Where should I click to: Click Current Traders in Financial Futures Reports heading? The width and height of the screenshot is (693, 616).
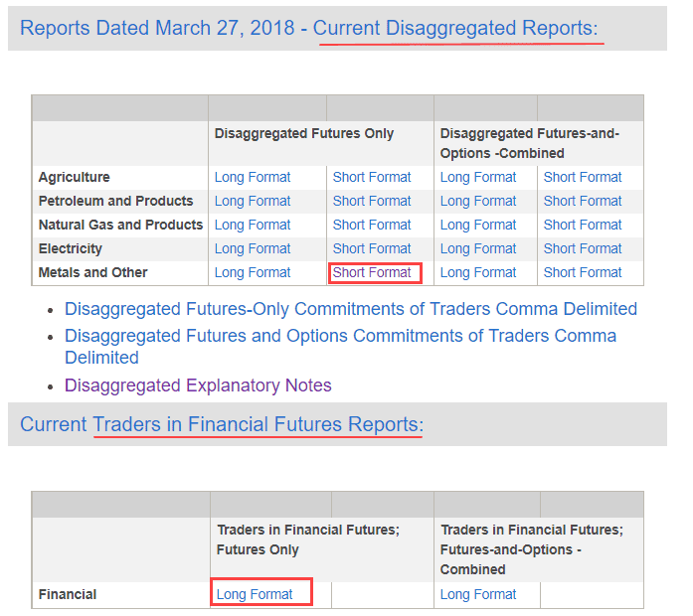[257, 425]
